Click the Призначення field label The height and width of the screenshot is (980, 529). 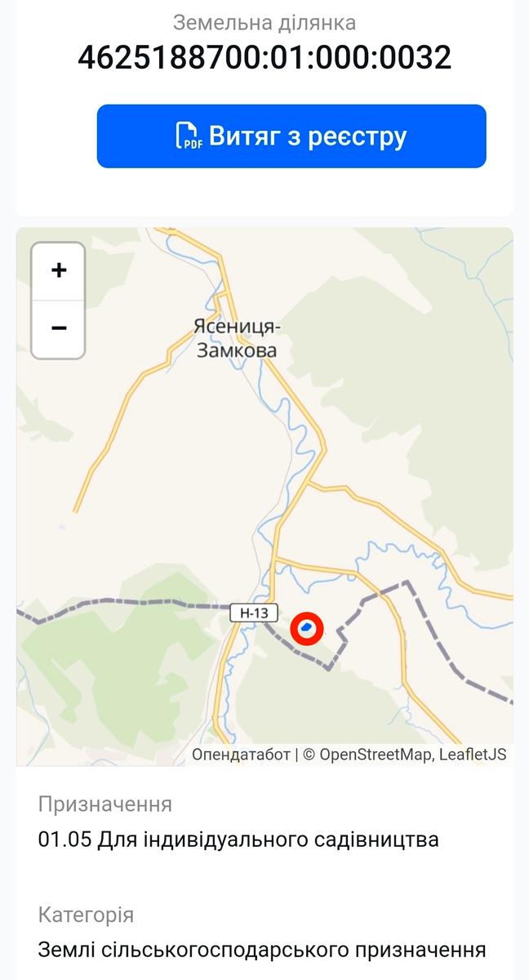pyautogui.click(x=105, y=804)
